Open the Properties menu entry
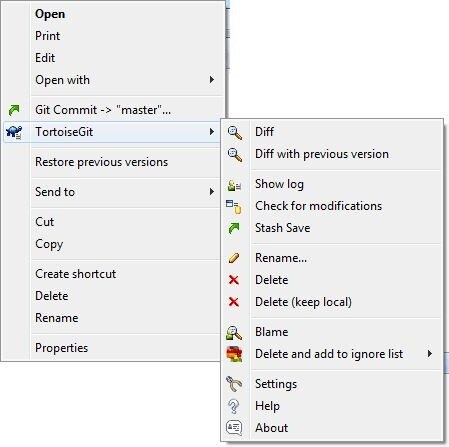The width and height of the screenshot is (449, 447). click(62, 348)
